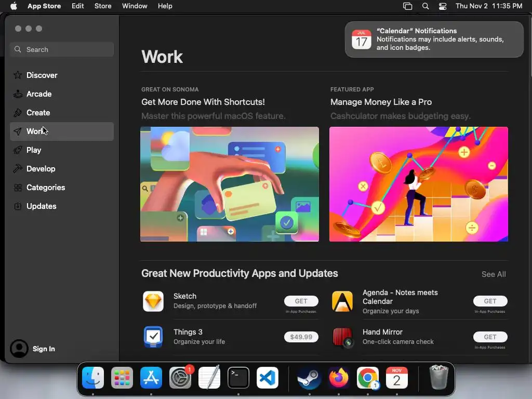Open TextEdit from the Dock
Viewport: 532px width, 399px height.
click(x=209, y=378)
